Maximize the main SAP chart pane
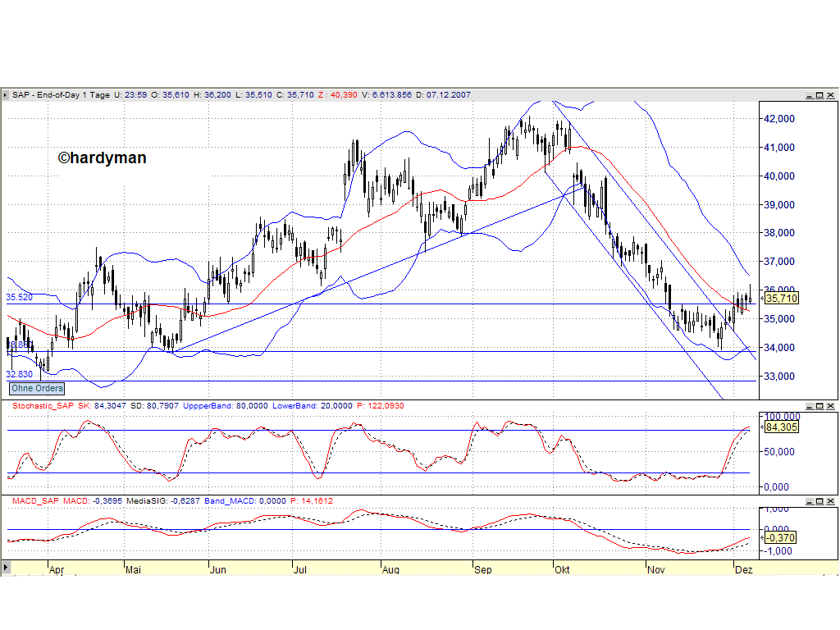840x630 pixels. point(819,94)
